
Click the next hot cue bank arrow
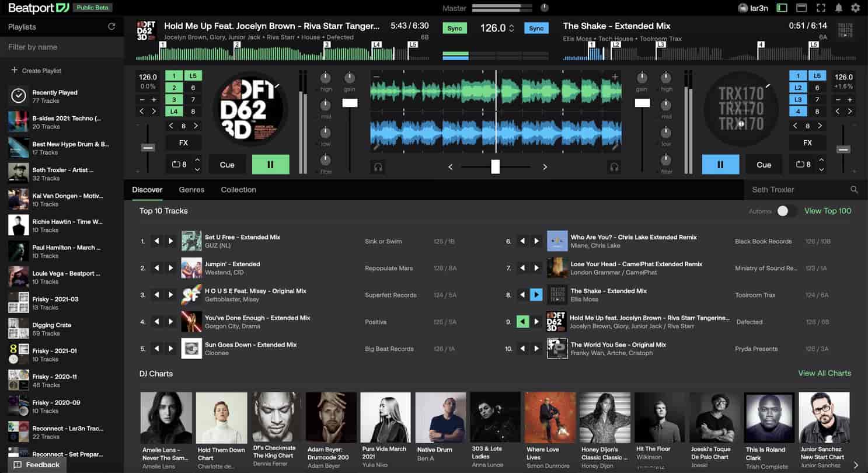coord(197,125)
